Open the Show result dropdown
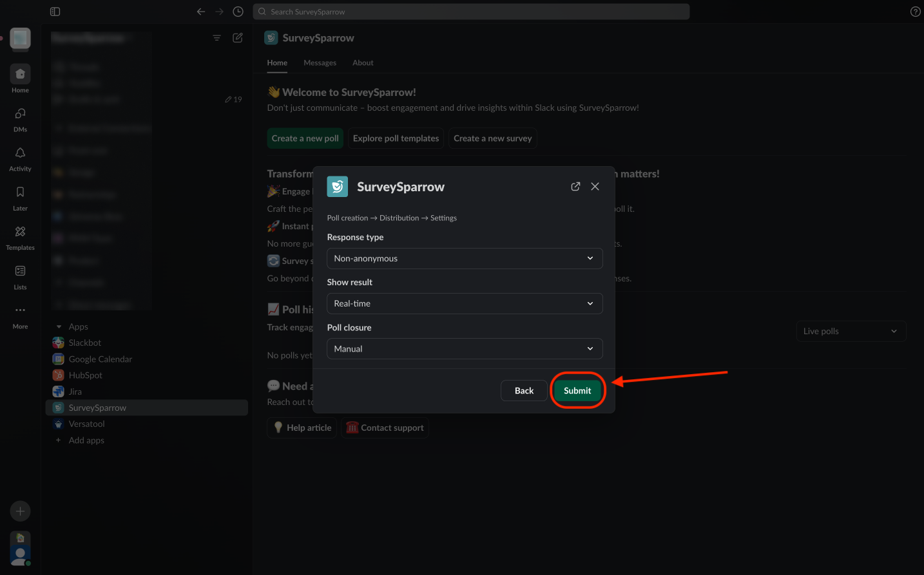Image resolution: width=924 pixels, height=575 pixels. [x=465, y=303]
